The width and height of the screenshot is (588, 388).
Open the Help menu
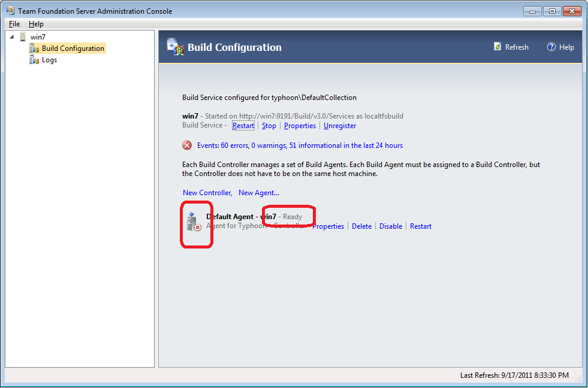coord(36,24)
